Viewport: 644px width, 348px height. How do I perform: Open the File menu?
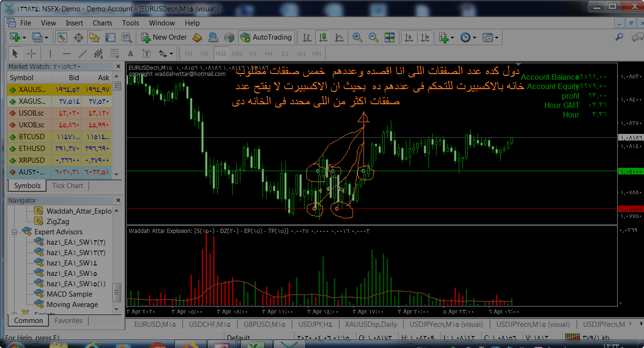(x=25, y=23)
